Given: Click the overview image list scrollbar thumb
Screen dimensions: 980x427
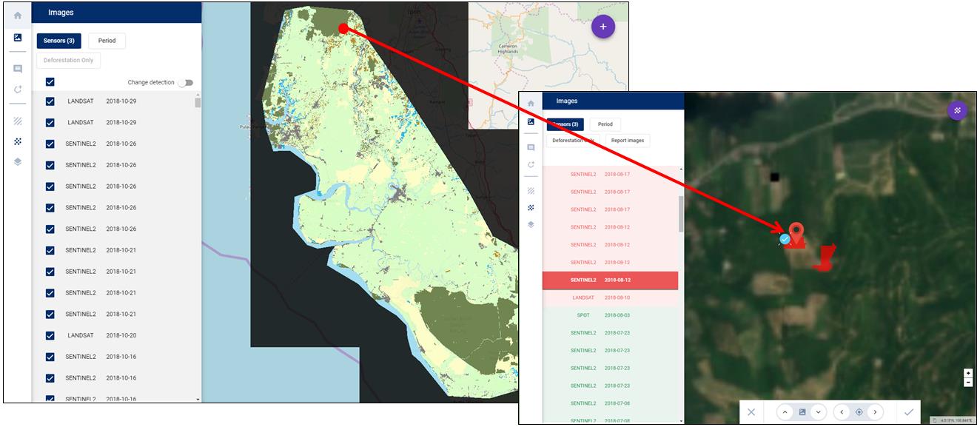Looking at the screenshot, I should coord(198,102).
